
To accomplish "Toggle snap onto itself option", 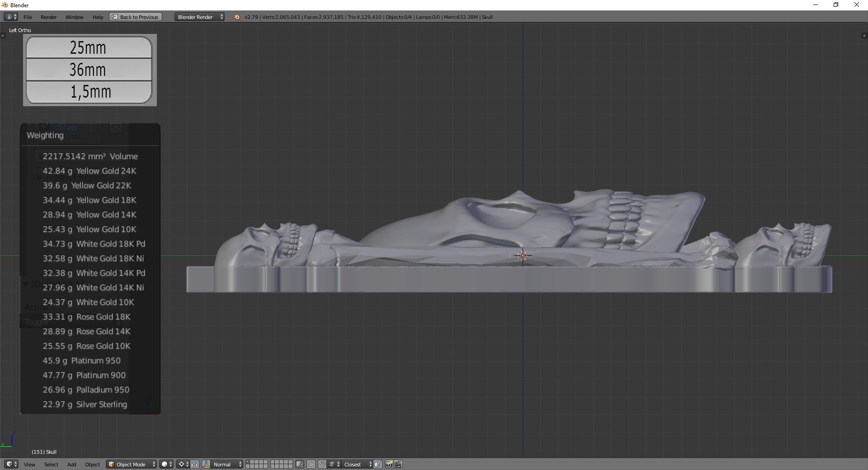I will click(378, 464).
